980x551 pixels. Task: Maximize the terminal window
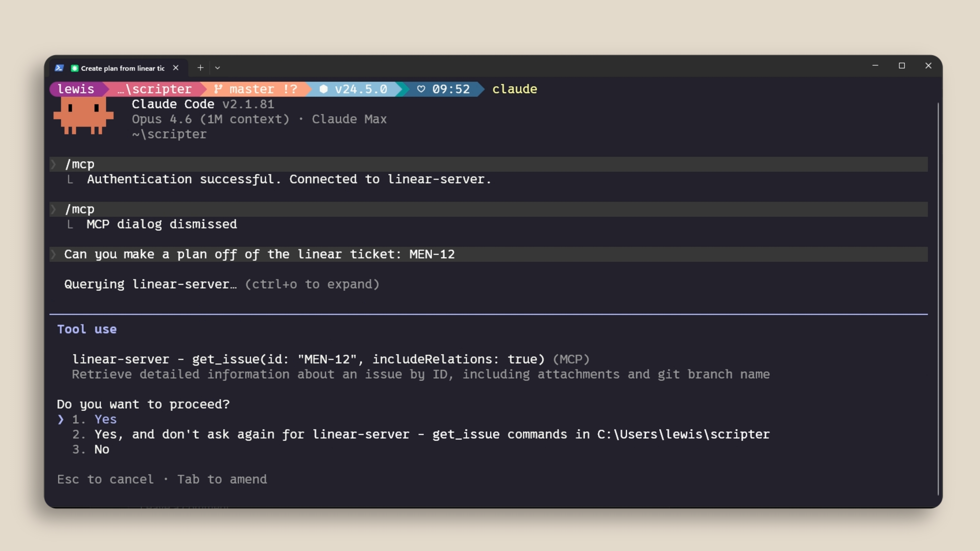click(902, 66)
